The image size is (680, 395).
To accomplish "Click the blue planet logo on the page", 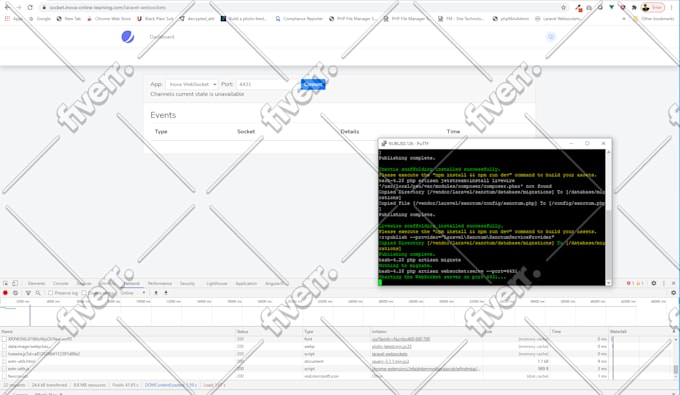I will click(128, 37).
